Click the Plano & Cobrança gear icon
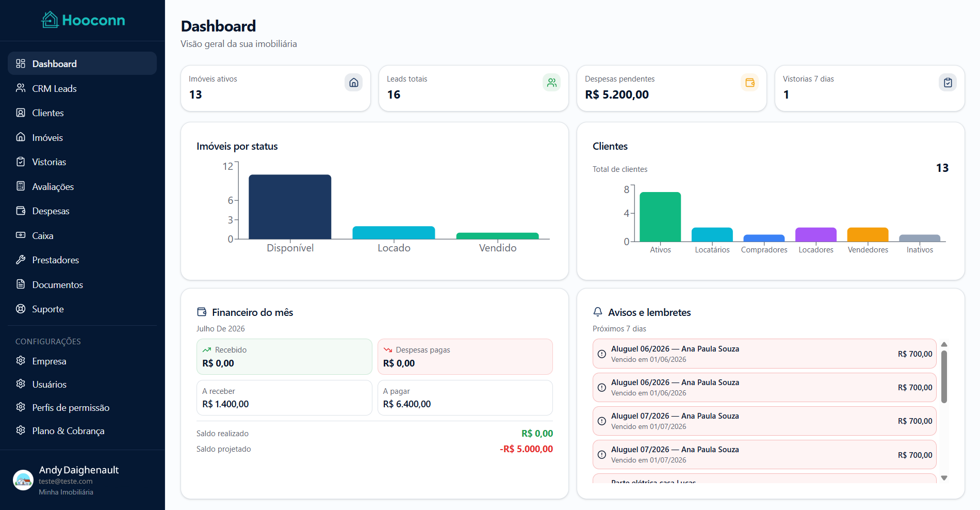The height and width of the screenshot is (510, 980). click(x=21, y=431)
